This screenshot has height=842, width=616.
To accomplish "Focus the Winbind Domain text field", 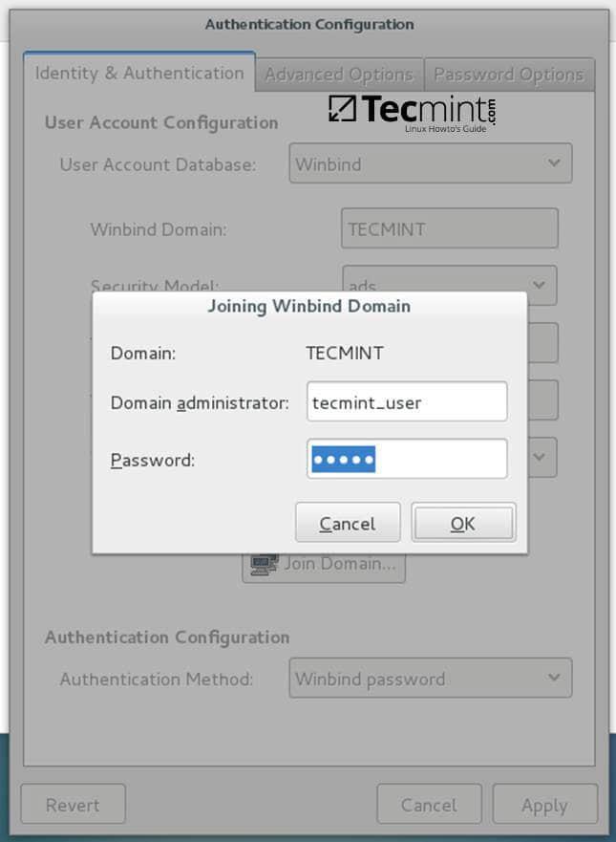I will (x=449, y=229).
